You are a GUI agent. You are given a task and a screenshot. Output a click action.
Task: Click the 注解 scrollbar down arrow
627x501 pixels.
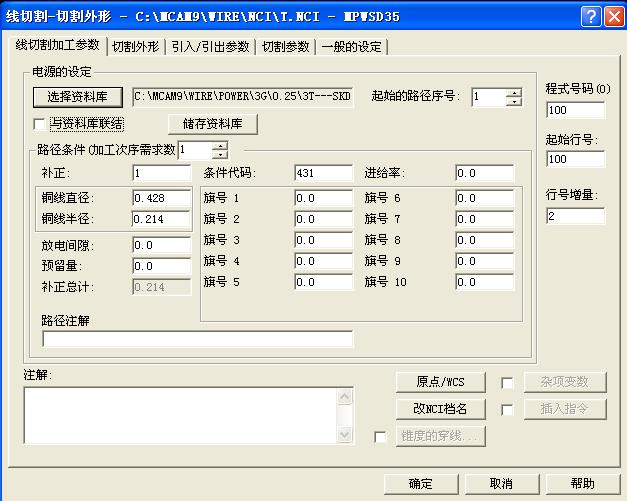point(345,434)
